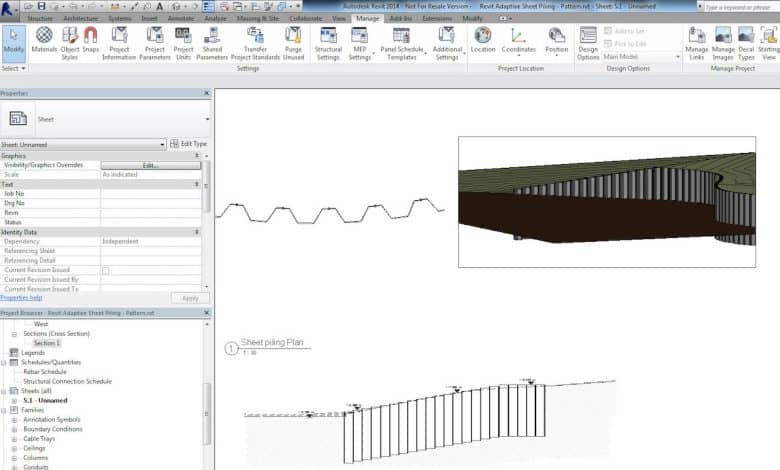This screenshot has height=470, width=780.
Task: Open Project Parameters dialog
Action: pyautogui.click(x=155, y=43)
